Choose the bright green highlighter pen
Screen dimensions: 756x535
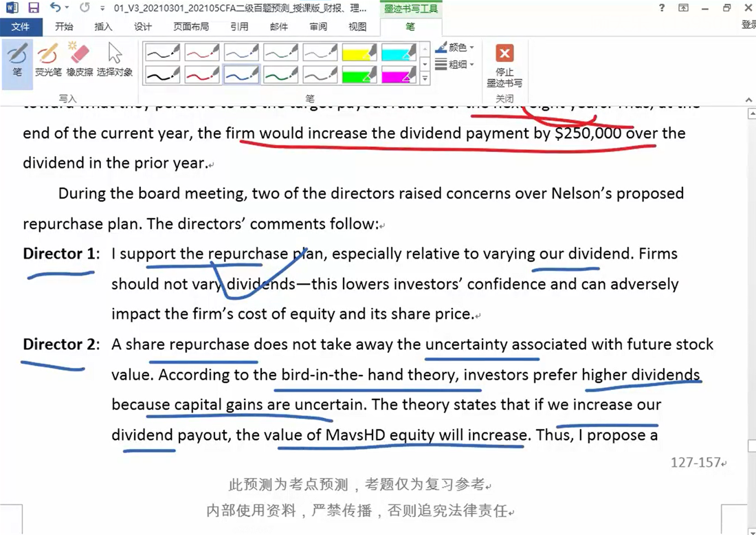[359, 74]
